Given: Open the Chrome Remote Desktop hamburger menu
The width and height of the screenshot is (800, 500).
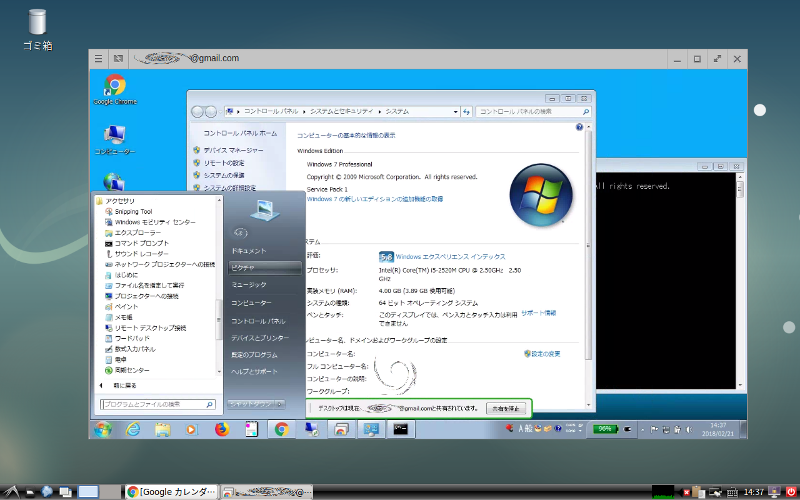Looking at the screenshot, I should click(x=98, y=59).
